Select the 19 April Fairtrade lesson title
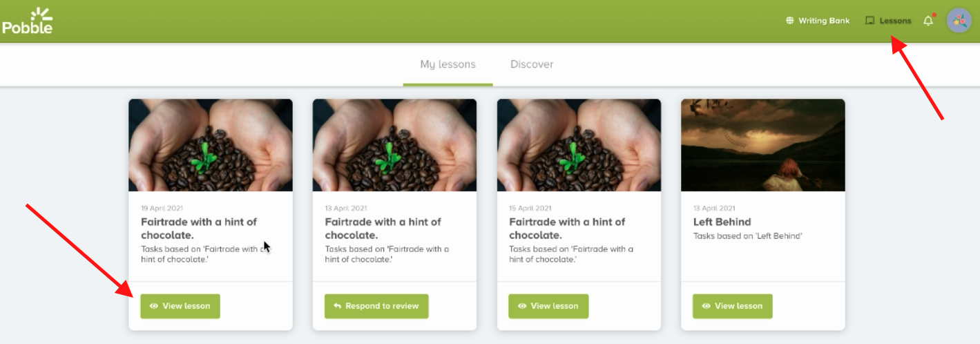This screenshot has width=980, height=344. point(199,228)
